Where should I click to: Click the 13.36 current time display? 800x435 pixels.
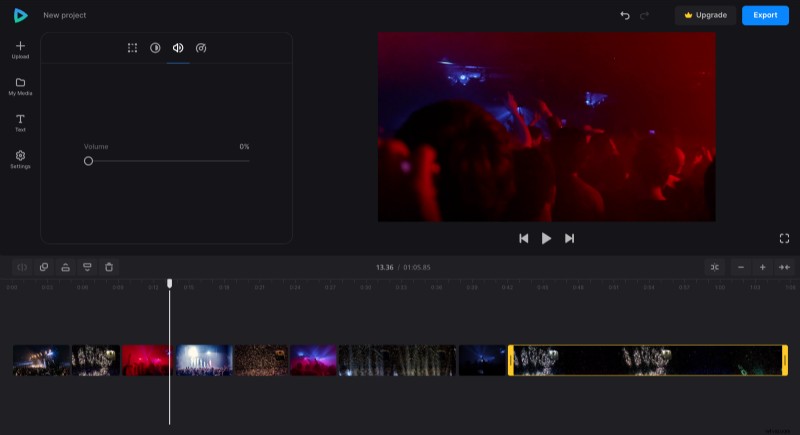coord(385,267)
